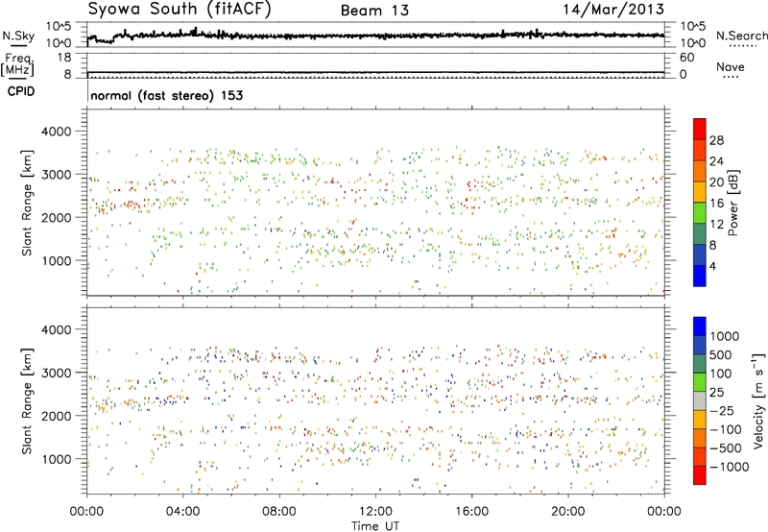Click the 'N.Search' legend label
This screenshot has height=532, width=768.
click(741, 36)
